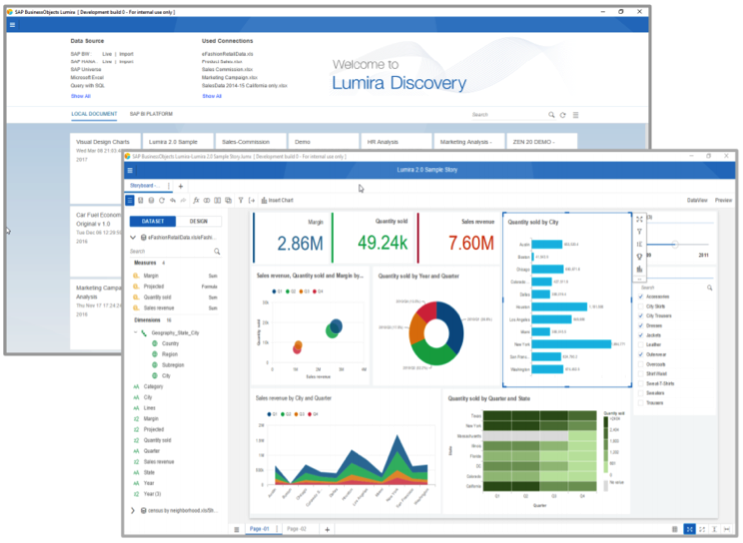The height and width of the screenshot is (543, 743).
Task: Click the fit-width icon at bottom right
Action: tap(727, 529)
